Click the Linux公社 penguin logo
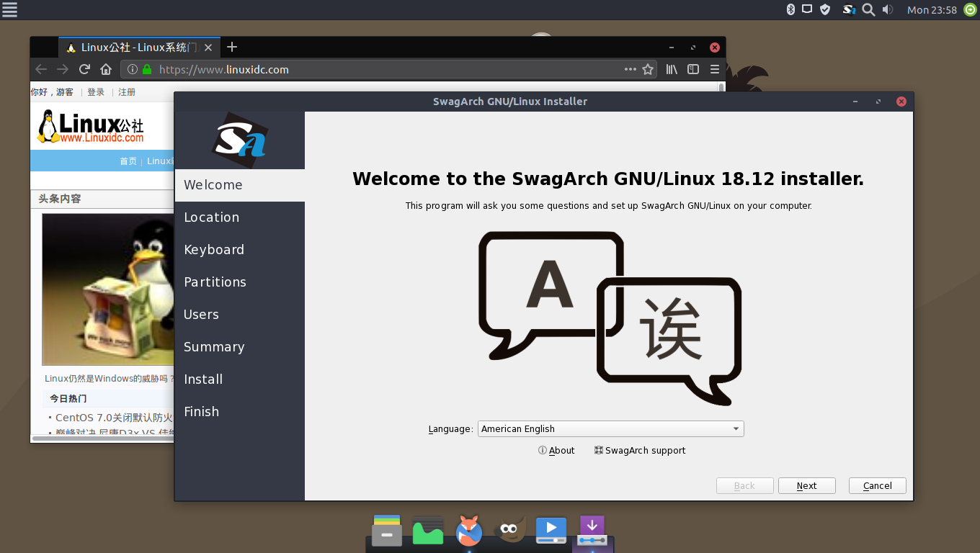 [x=91, y=127]
